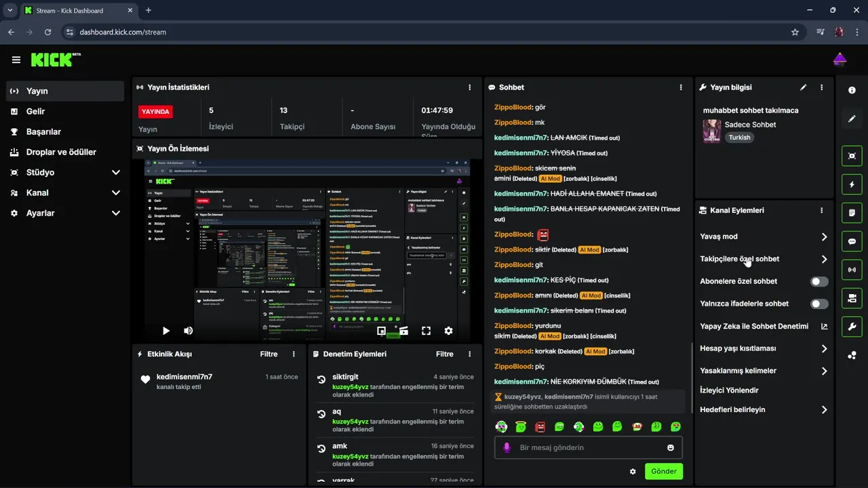Bookmark this page with the star icon
868x488 pixels.
[795, 32]
